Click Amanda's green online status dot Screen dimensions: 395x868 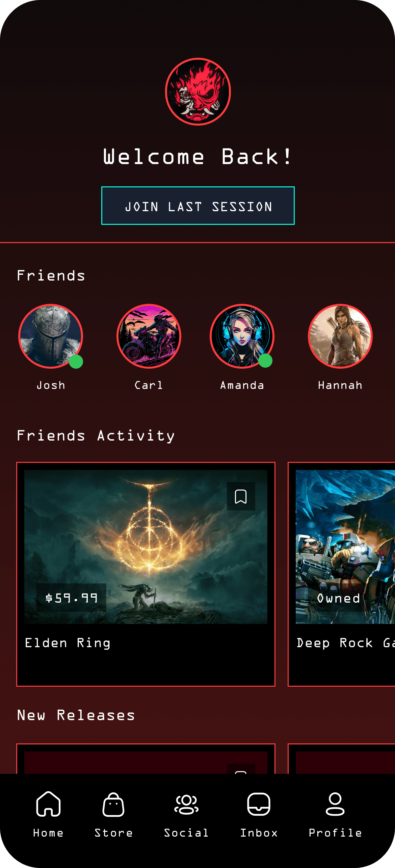(265, 361)
